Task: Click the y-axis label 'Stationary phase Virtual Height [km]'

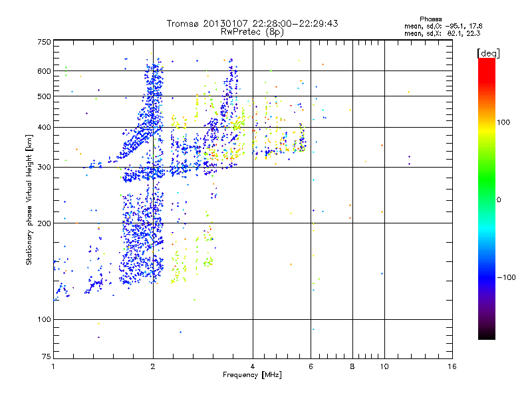Action: (x=29, y=200)
